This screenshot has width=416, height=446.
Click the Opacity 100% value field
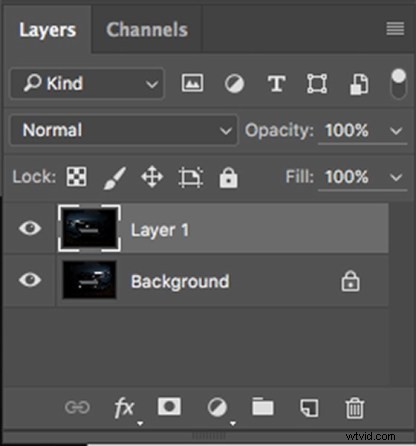pyautogui.click(x=347, y=130)
